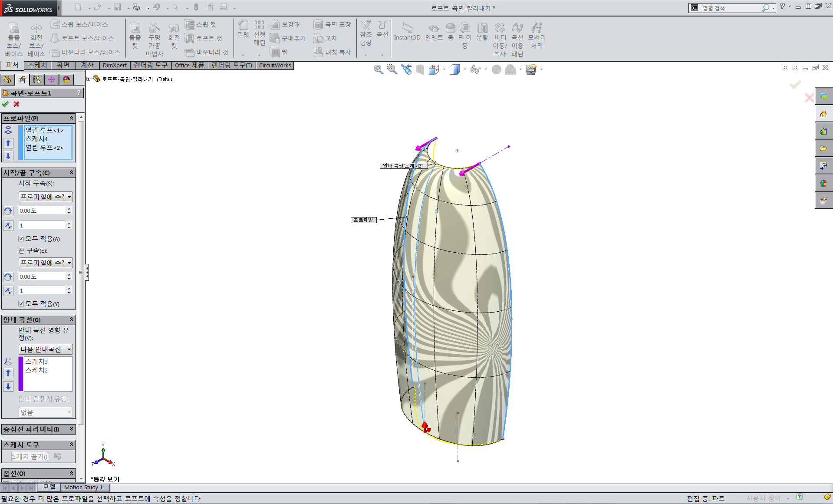Image resolution: width=833 pixels, height=504 pixels.
Task: Open the 다음 안내곡선 guide influence dropdown
Action: pos(46,349)
